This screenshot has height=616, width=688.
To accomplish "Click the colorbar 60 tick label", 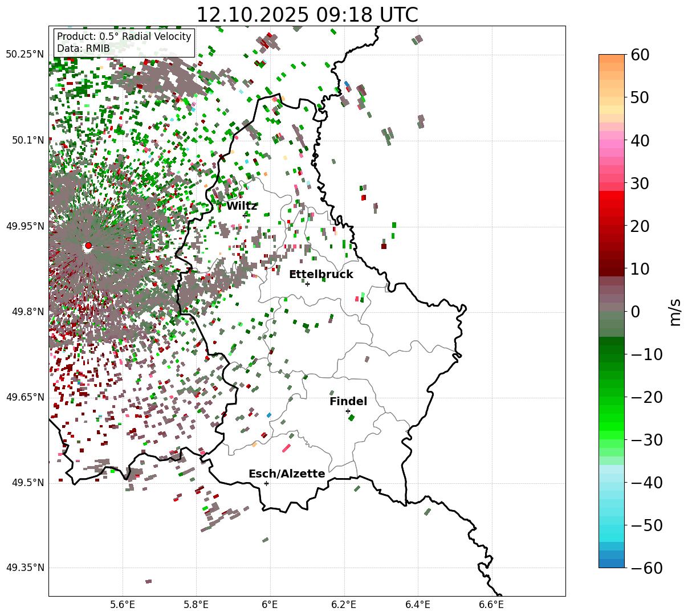I will click(640, 55).
